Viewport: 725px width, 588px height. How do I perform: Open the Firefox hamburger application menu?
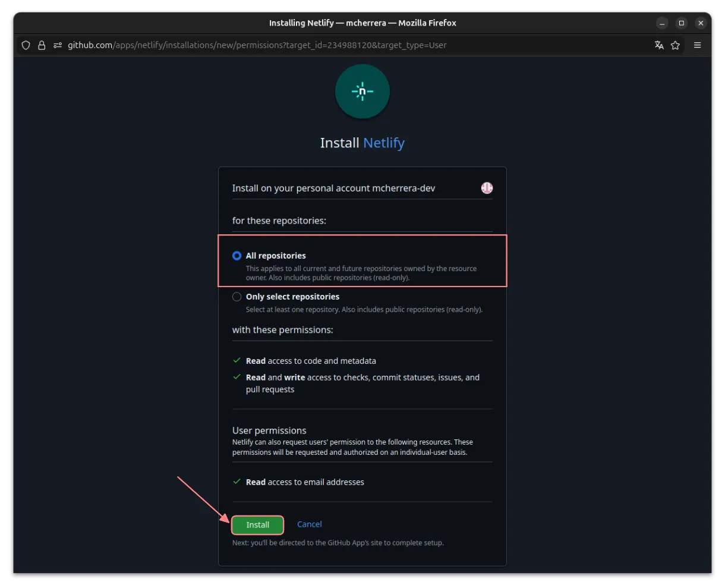coord(698,45)
